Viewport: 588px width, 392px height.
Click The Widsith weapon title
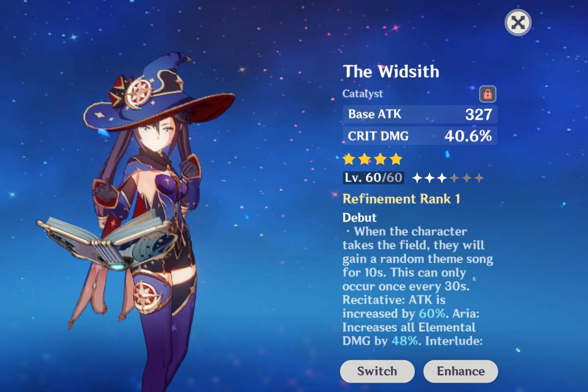pyautogui.click(x=391, y=71)
